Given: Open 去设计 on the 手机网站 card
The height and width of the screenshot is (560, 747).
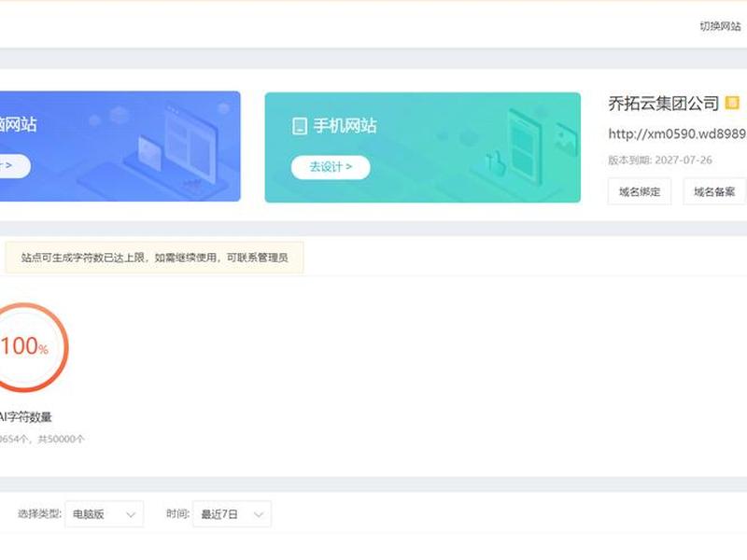Looking at the screenshot, I should pos(331,167).
